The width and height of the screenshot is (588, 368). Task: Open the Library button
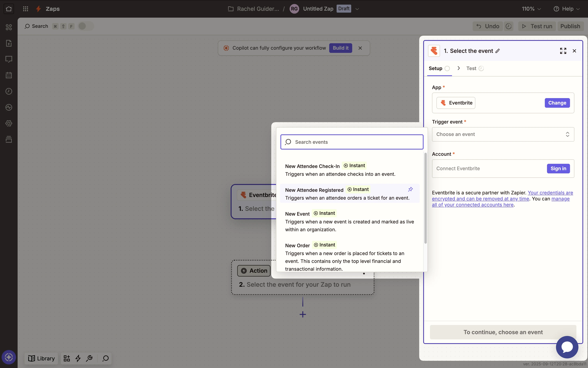pyautogui.click(x=41, y=358)
